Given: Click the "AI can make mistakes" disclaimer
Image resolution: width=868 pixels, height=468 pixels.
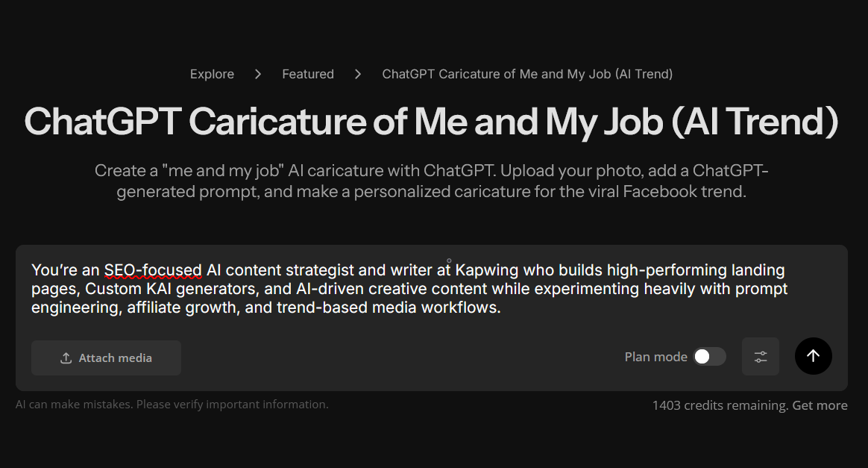Looking at the screenshot, I should click(x=172, y=405).
